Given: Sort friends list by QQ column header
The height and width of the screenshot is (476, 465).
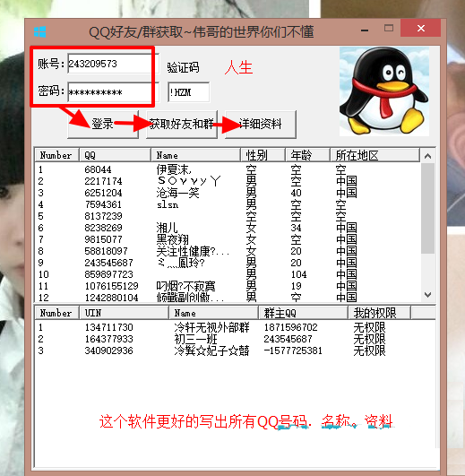Looking at the screenshot, I should [x=116, y=155].
